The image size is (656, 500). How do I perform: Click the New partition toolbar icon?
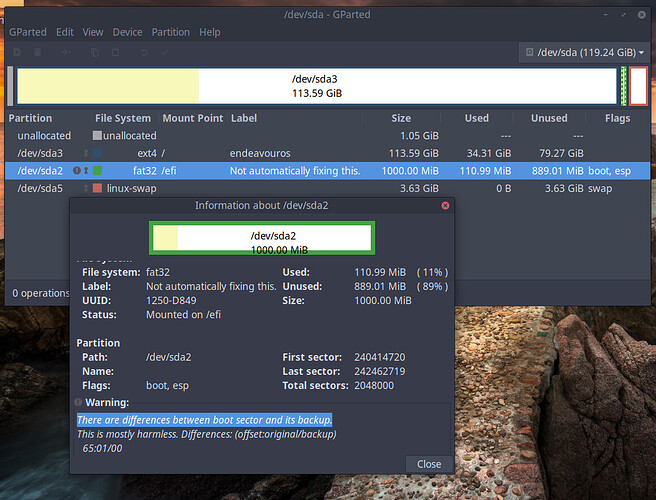point(17,52)
